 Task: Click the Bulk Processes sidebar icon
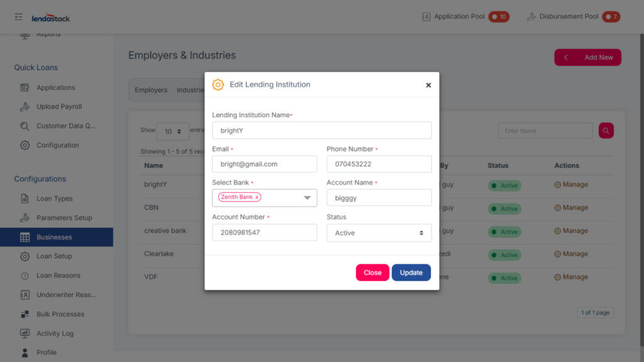pyautogui.click(x=25, y=314)
